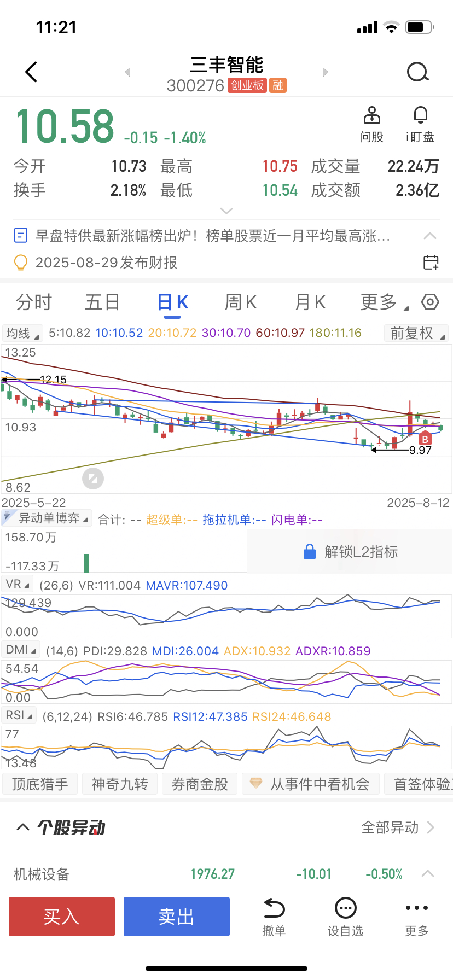Open the DMI indicator dropdown
Screen dimensions: 453x980
click(x=21, y=650)
